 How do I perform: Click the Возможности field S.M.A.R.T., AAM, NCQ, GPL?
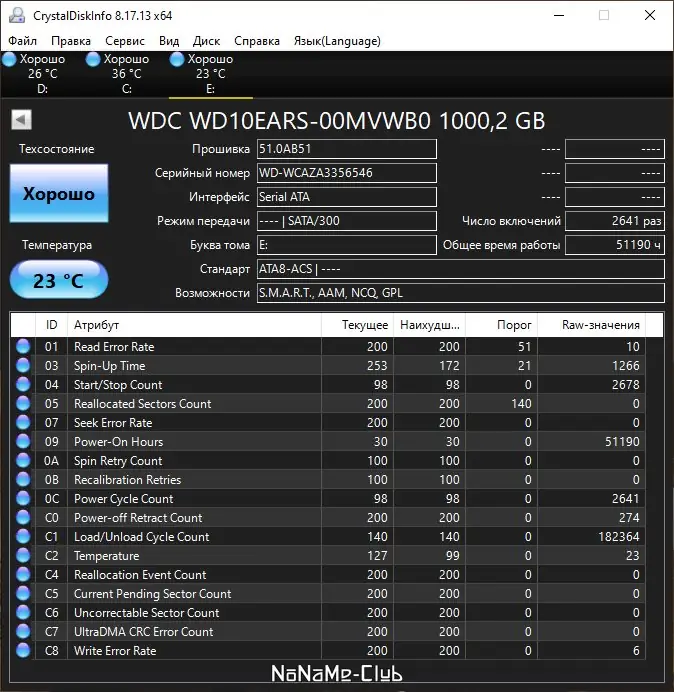(x=461, y=293)
